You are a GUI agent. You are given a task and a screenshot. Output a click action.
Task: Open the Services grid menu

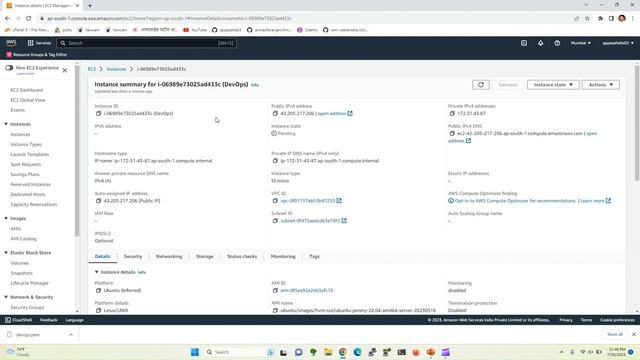click(x=39, y=43)
